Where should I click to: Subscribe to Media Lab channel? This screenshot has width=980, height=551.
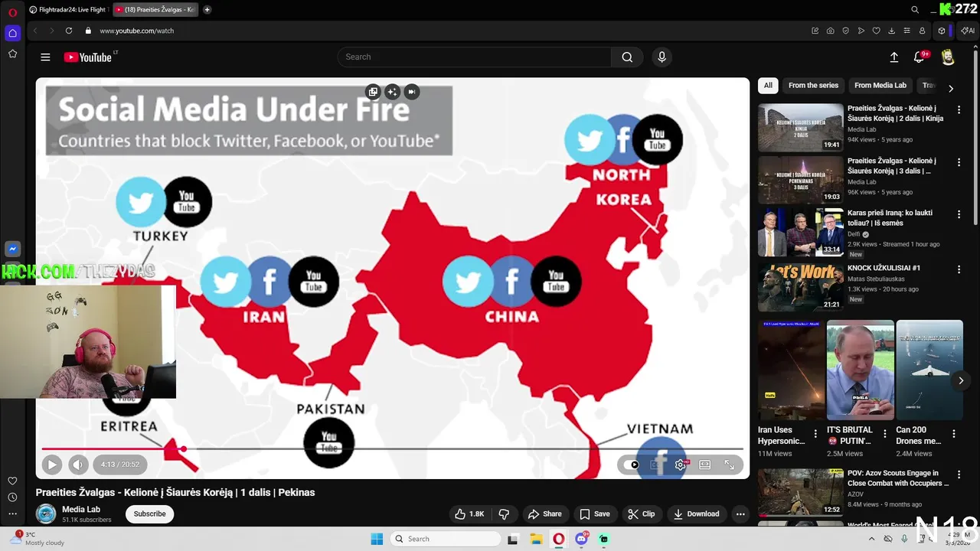tap(149, 514)
